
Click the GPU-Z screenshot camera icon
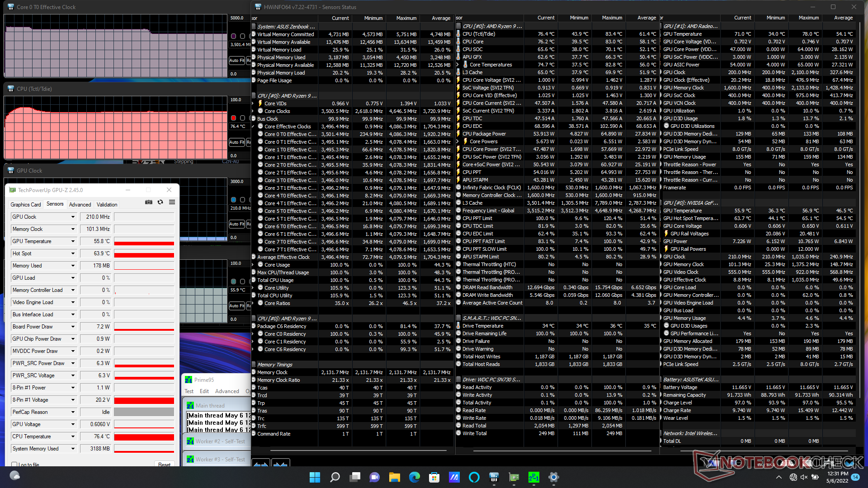[148, 202]
